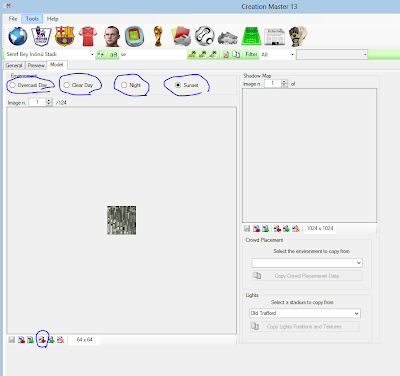This screenshot has height=376, width=400.
Task: Click the Export image icon under Shadow Map
Action: (x=266, y=229)
